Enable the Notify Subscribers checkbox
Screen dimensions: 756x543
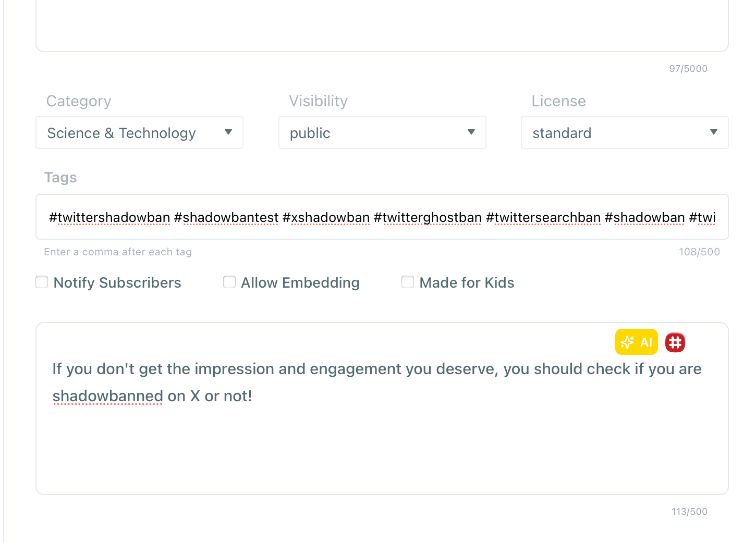42,282
